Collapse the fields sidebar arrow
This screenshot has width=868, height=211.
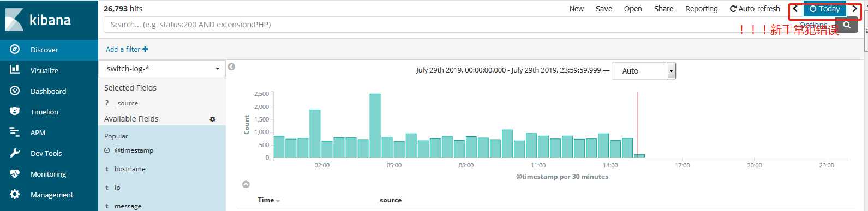[x=231, y=67]
